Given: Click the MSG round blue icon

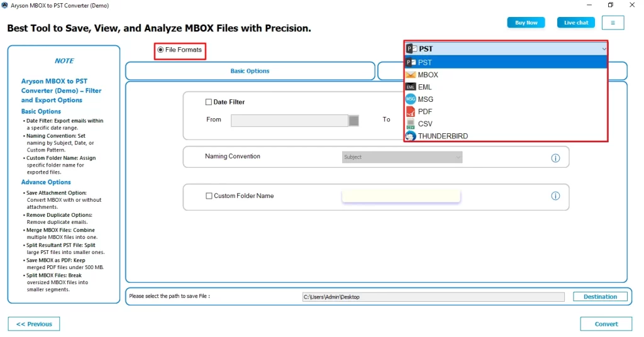Looking at the screenshot, I should tap(410, 99).
